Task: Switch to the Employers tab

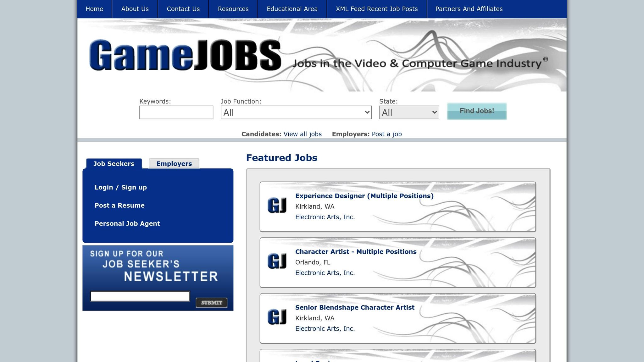Action: (174, 164)
